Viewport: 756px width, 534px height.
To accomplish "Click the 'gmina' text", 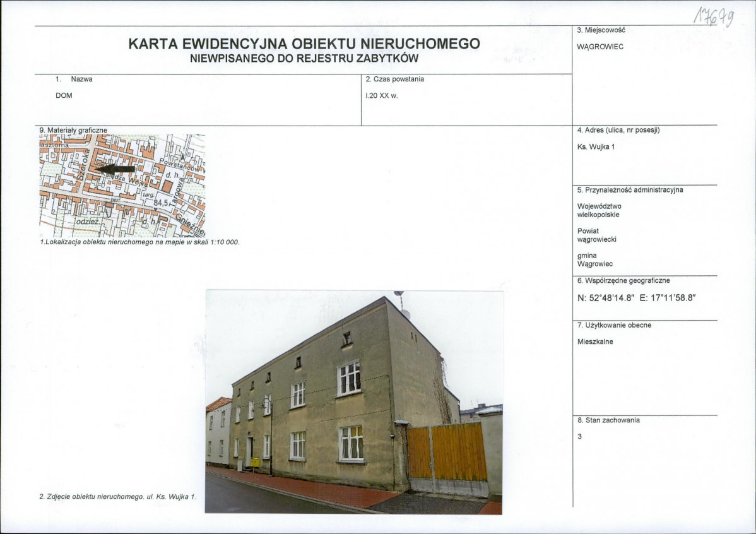I will (587, 256).
